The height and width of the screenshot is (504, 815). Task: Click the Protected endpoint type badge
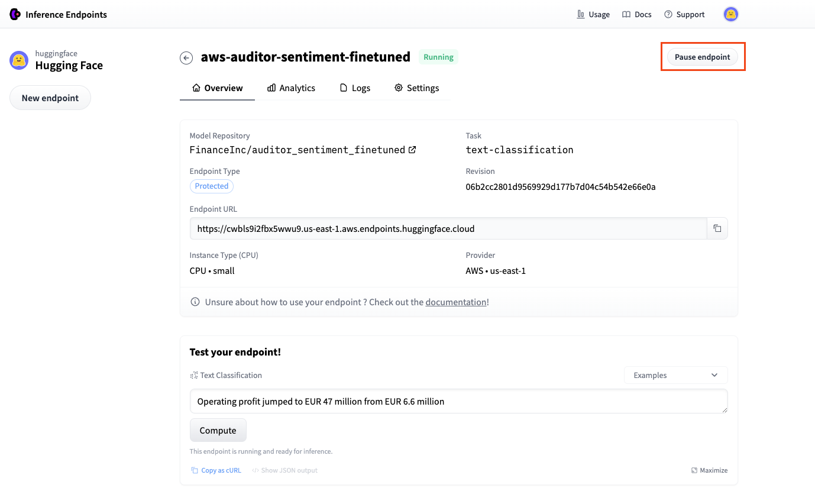pyautogui.click(x=212, y=186)
